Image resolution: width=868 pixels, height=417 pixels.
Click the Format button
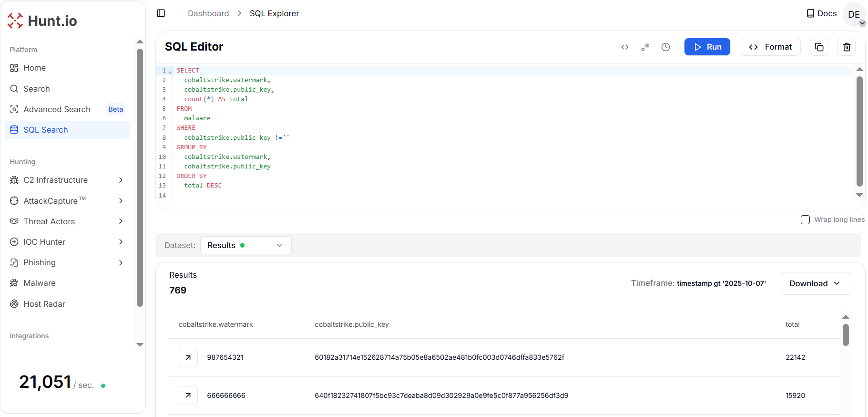tap(770, 47)
